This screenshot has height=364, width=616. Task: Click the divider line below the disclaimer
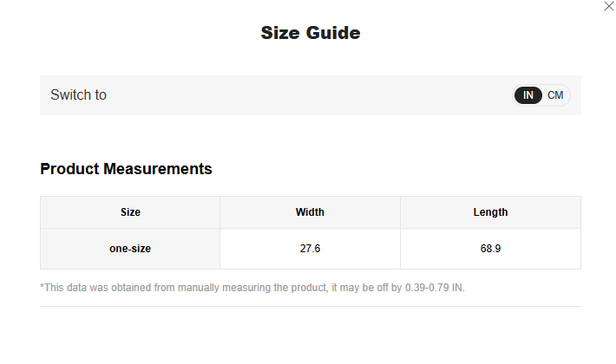310,306
